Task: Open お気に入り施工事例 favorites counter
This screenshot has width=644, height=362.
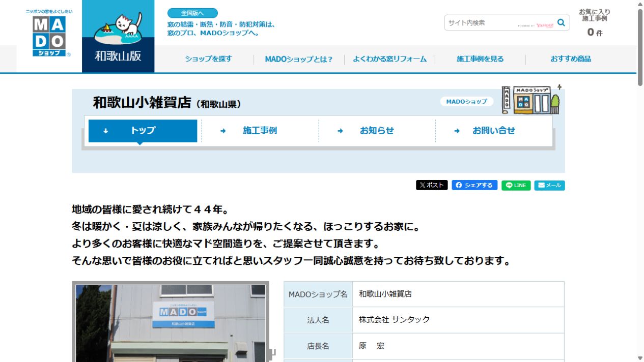Action: (x=595, y=23)
